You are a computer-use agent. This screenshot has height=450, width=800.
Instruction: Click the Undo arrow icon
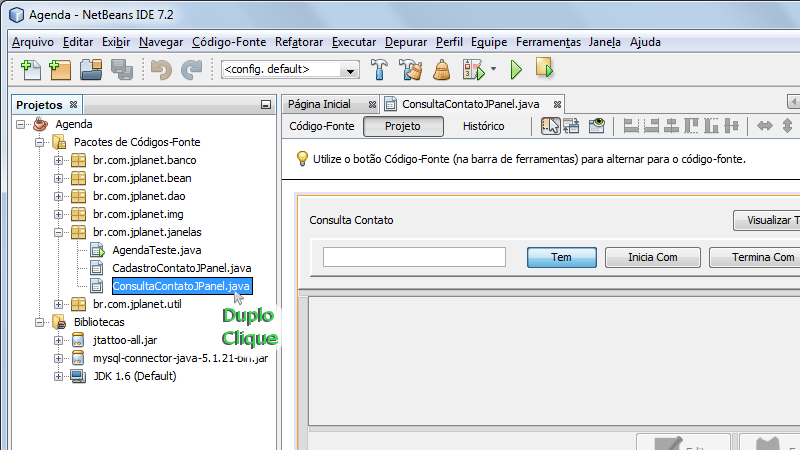[x=161, y=70]
